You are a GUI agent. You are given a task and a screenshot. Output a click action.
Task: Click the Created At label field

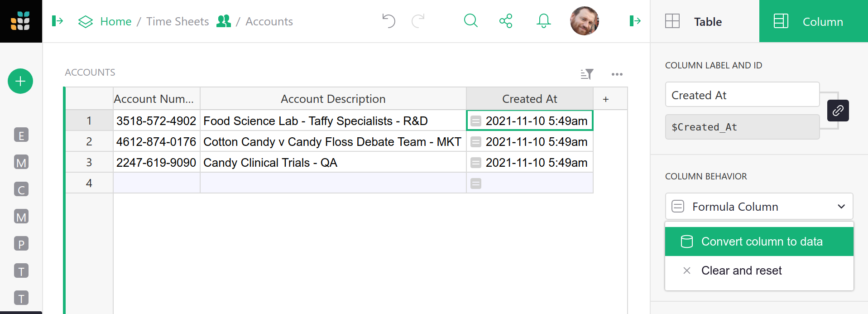pos(742,95)
